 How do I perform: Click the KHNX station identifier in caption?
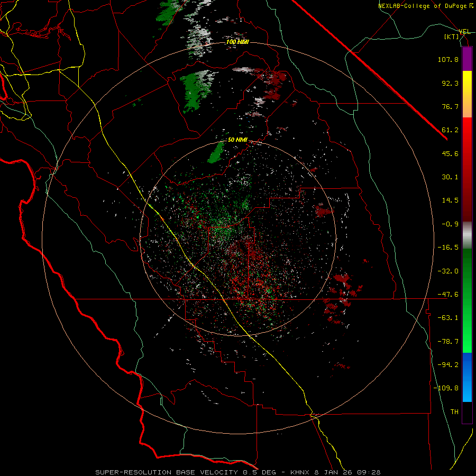[300, 472]
